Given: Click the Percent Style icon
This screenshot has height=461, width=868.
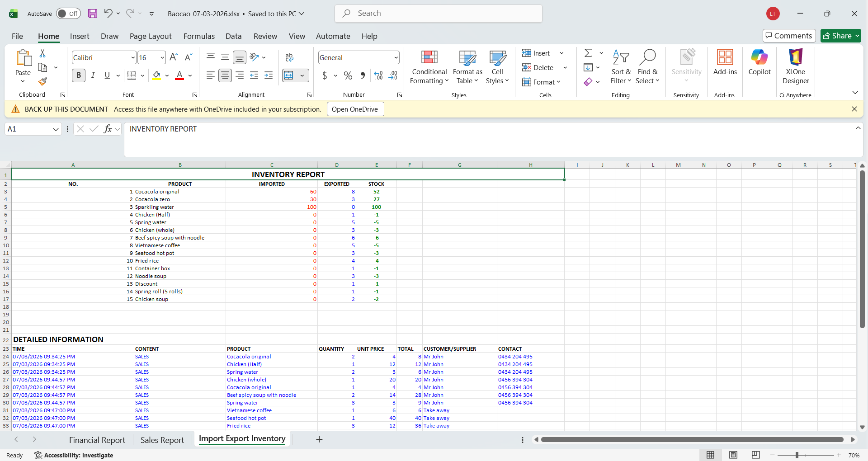Looking at the screenshot, I should [x=348, y=76].
